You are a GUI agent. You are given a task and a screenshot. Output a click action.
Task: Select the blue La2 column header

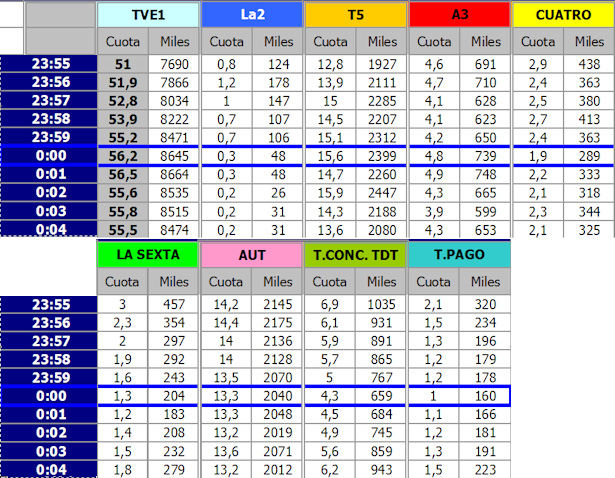251,15
